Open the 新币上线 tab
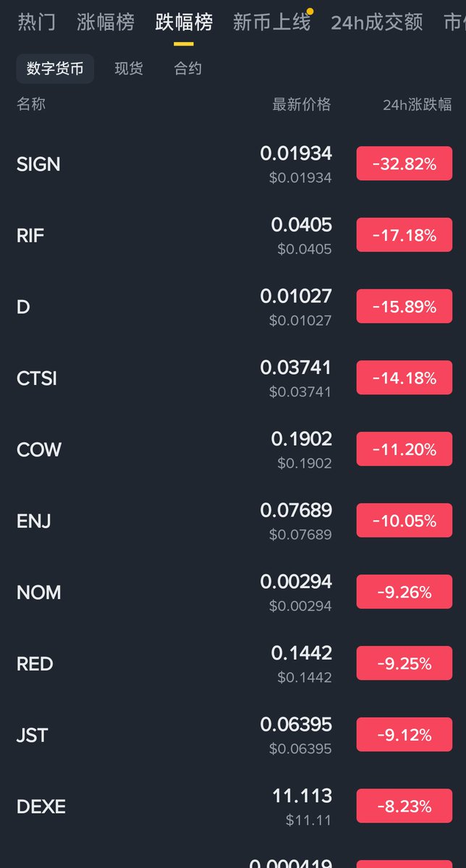Screen dimensions: 466x868 pos(271,22)
